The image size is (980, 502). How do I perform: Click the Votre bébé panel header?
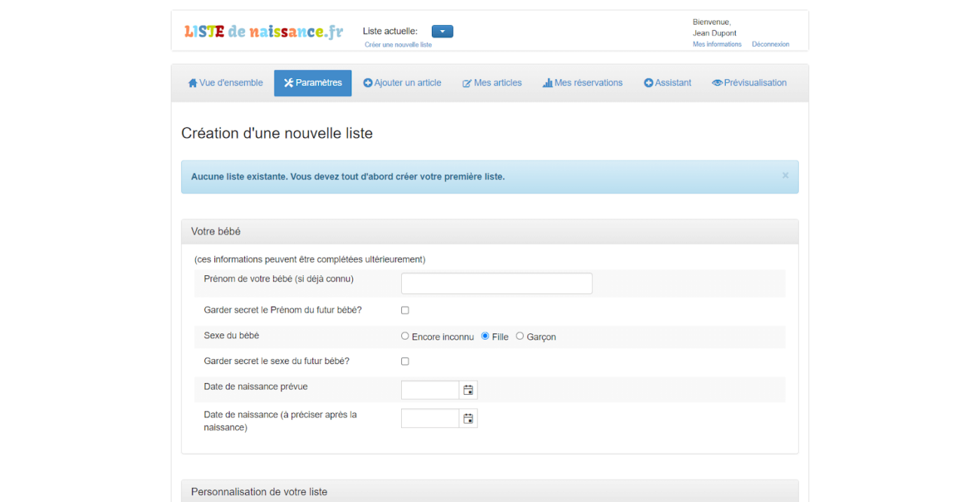point(490,232)
